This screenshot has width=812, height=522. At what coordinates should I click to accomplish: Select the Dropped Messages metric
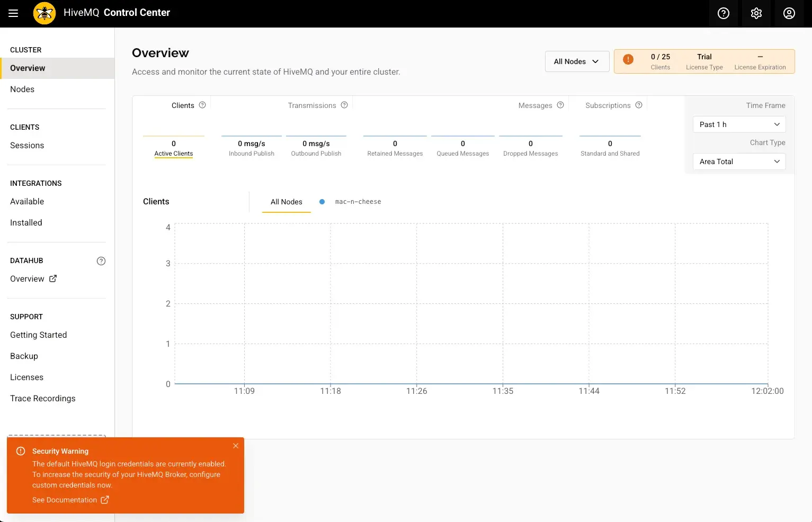531,148
